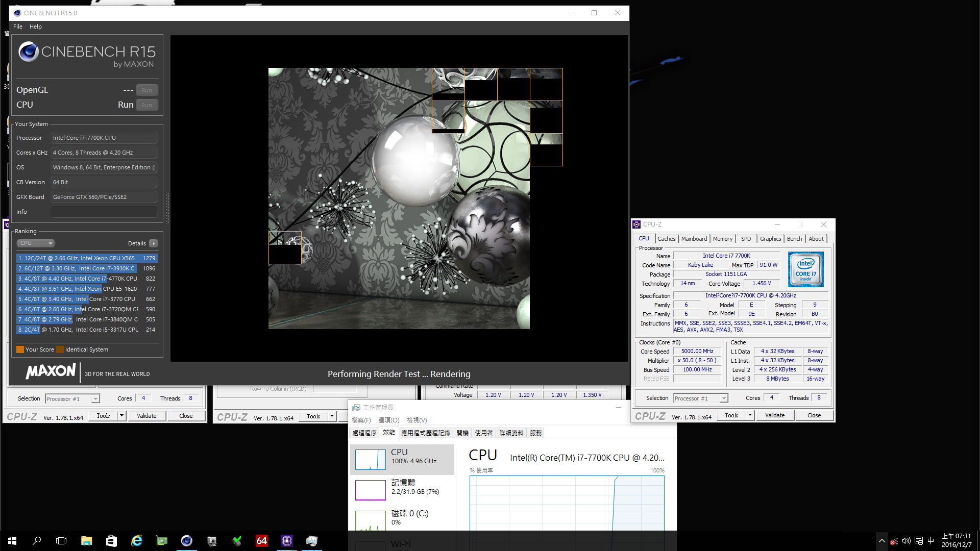This screenshot has height=551, width=980.
Task: Open the Help menu in Cinebench
Action: [36, 27]
